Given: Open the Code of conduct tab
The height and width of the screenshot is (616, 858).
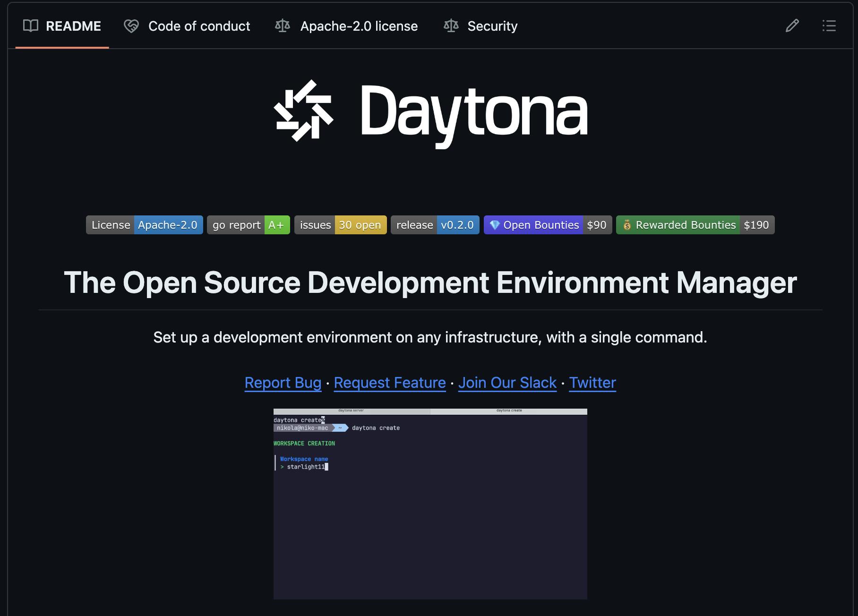Looking at the screenshot, I should (x=187, y=26).
